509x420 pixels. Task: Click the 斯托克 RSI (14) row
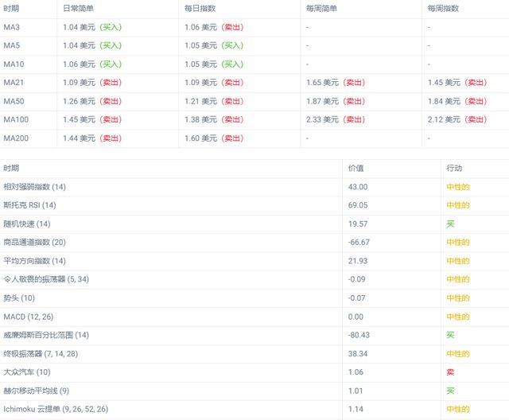click(x=254, y=205)
